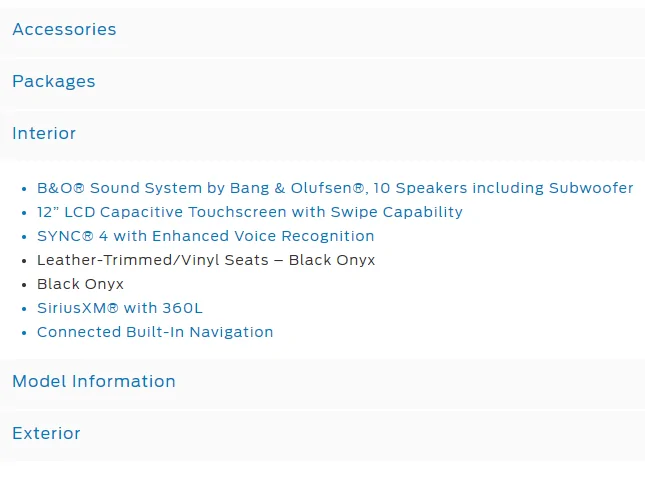
Task: Open the SYNC 4 Enhanced Voice Recognition link
Action: 206,236
